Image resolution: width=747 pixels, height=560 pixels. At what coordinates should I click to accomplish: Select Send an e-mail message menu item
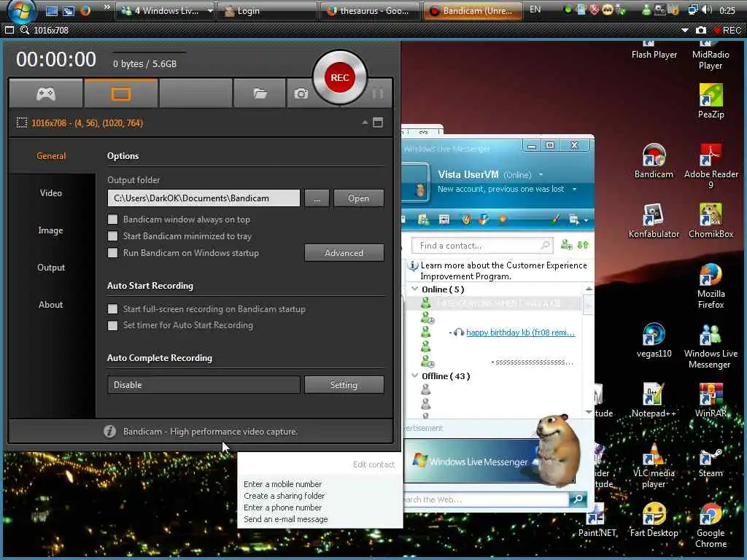285,519
